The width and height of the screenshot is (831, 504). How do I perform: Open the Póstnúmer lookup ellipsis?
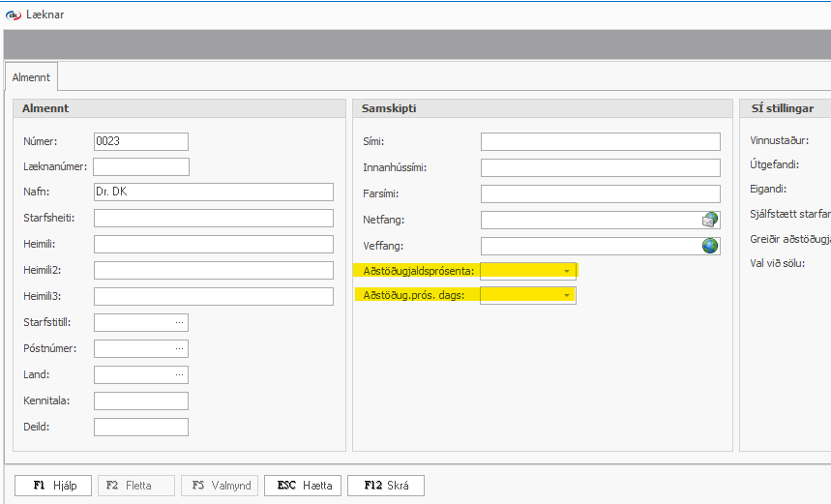(x=179, y=348)
